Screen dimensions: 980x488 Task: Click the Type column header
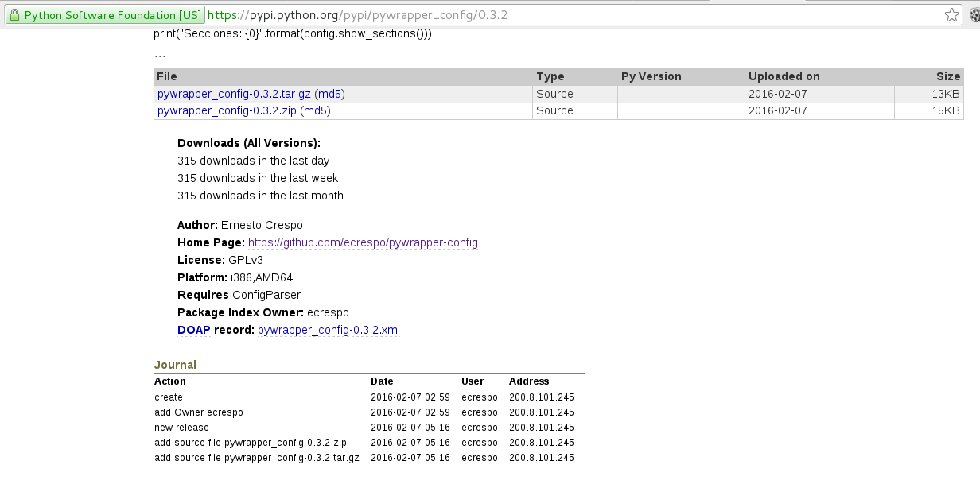[x=550, y=76]
